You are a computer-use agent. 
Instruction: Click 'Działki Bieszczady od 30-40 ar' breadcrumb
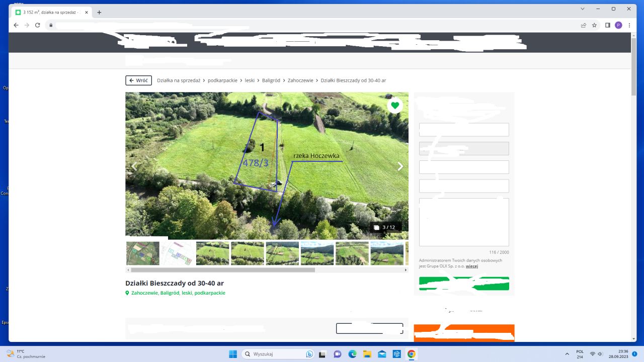[353, 80]
